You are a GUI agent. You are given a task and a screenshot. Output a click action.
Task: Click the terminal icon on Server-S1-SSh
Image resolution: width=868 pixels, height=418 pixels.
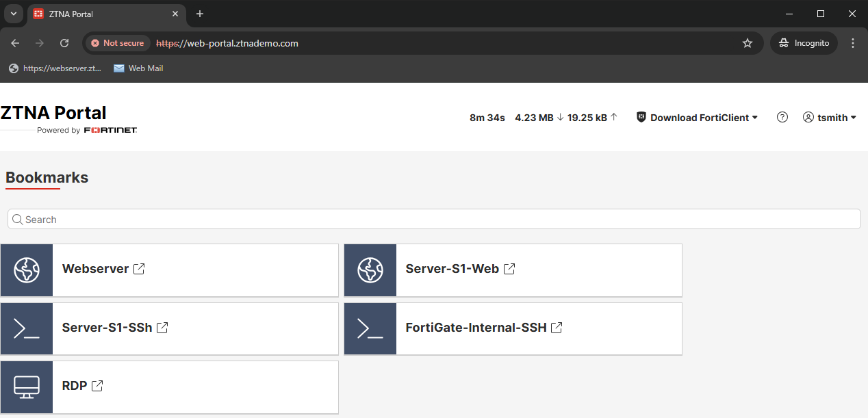pos(26,328)
